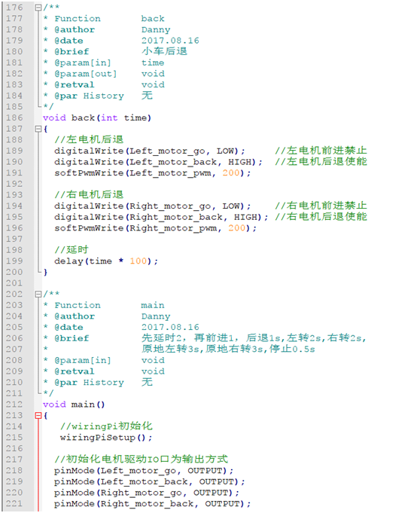Click line number 212 in the margin
The height and width of the screenshot is (513, 420).
point(14,405)
